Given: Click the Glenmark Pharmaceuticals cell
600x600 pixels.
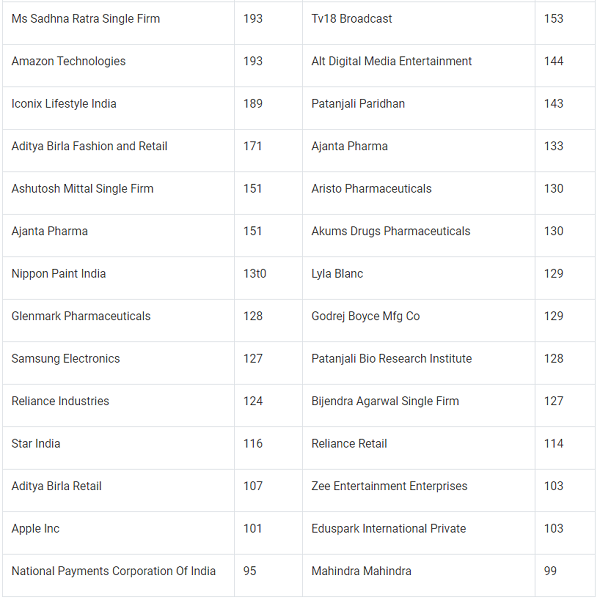Looking at the screenshot, I should (x=81, y=316).
